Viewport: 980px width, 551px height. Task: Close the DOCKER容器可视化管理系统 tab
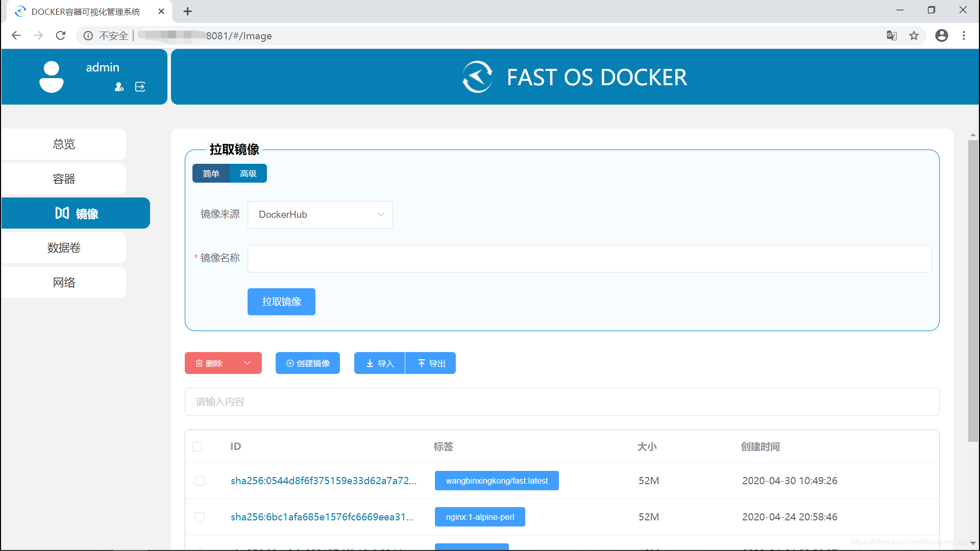(x=161, y=11)
